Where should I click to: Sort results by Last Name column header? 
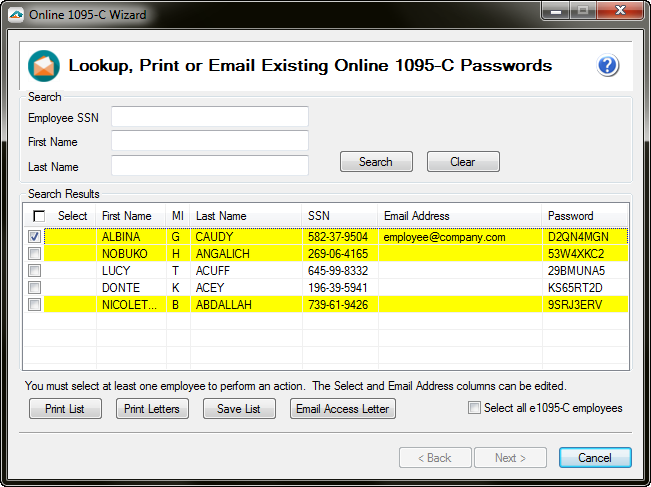coord(221,216)
